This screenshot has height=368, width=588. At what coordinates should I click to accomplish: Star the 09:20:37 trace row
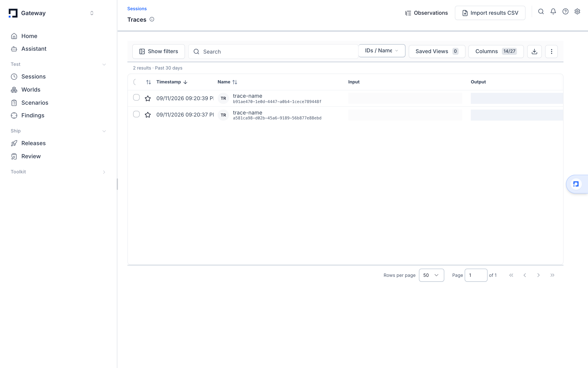point(148,115)
